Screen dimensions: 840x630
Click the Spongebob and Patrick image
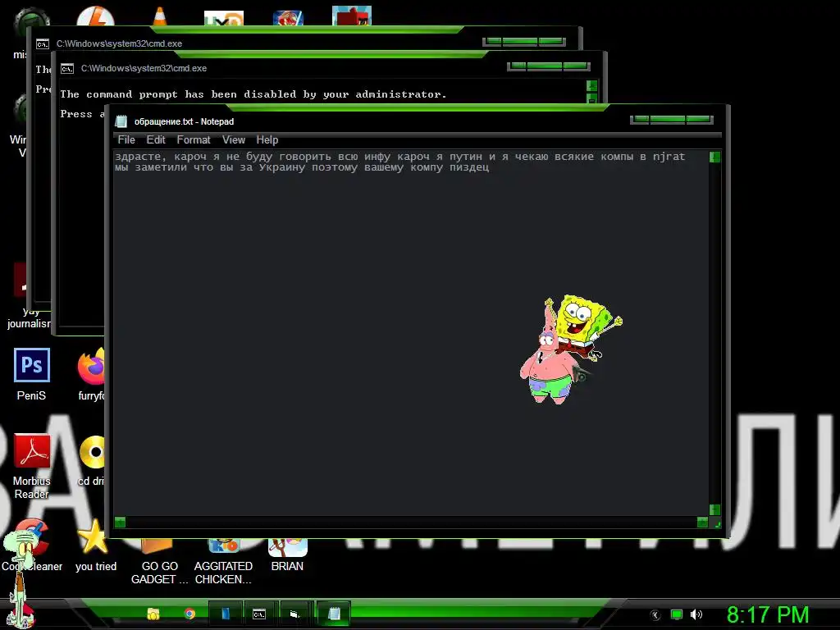coord(571,349)
